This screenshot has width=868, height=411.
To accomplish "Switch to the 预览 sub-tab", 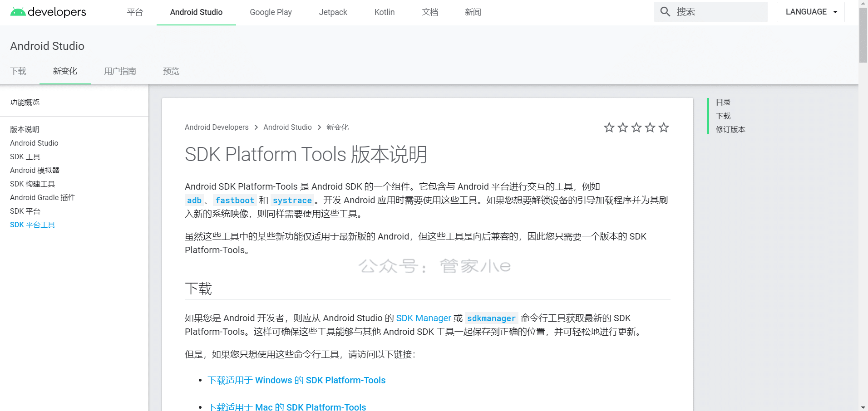I will point(171,71).
